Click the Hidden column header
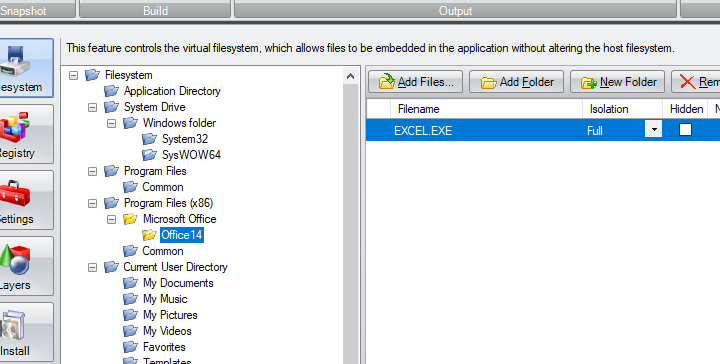 686,109
